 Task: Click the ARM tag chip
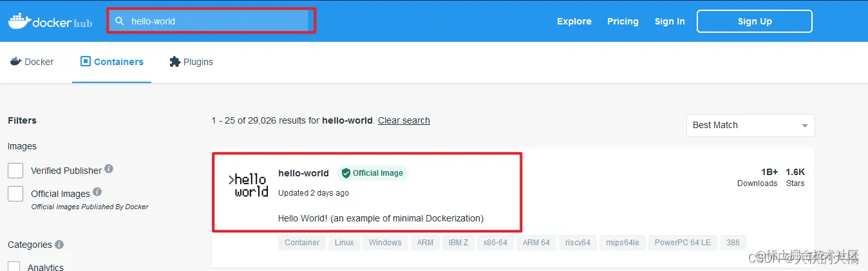(x=425, y=243)
